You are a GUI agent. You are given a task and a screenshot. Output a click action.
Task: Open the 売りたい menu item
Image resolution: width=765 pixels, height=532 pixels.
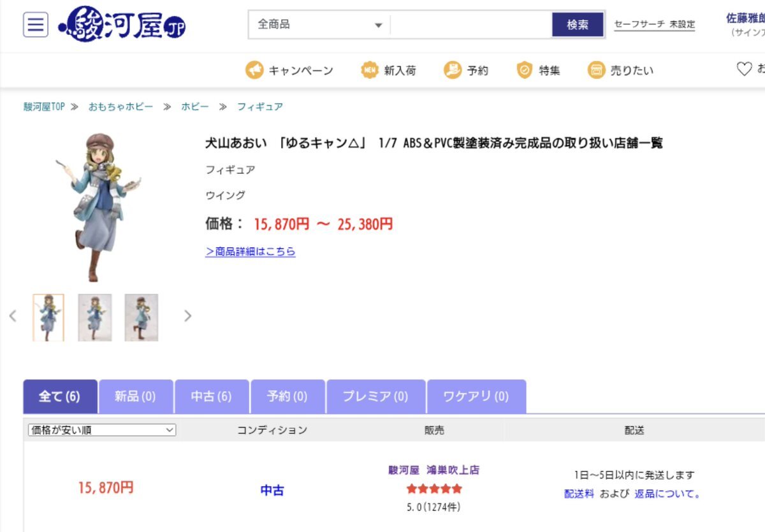(x=632, y=71)
